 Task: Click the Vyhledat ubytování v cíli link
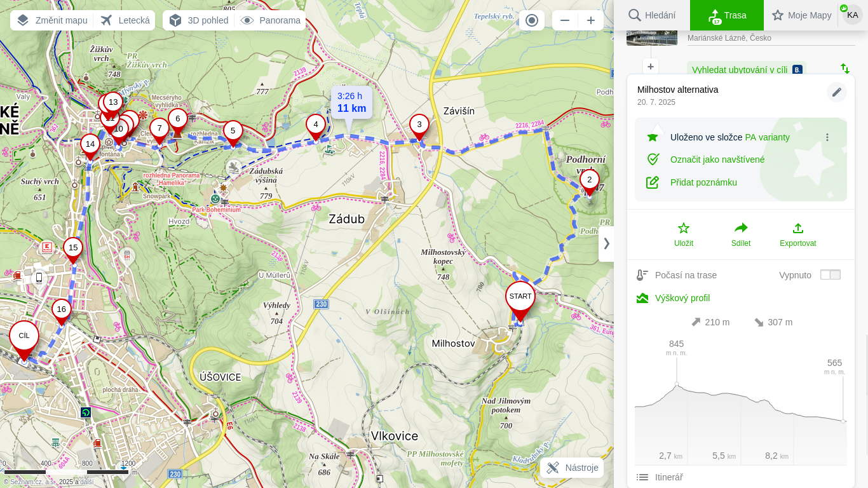(x=739, y=70)
